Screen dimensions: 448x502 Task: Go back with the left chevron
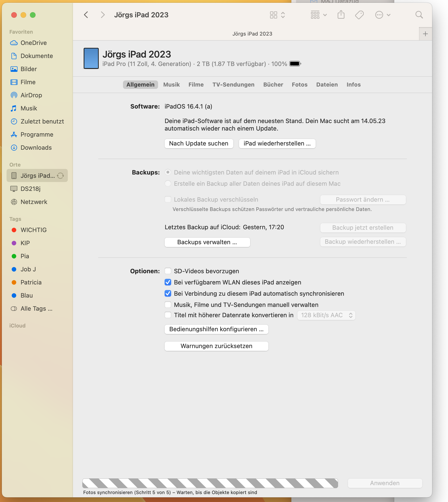point(86,15)
